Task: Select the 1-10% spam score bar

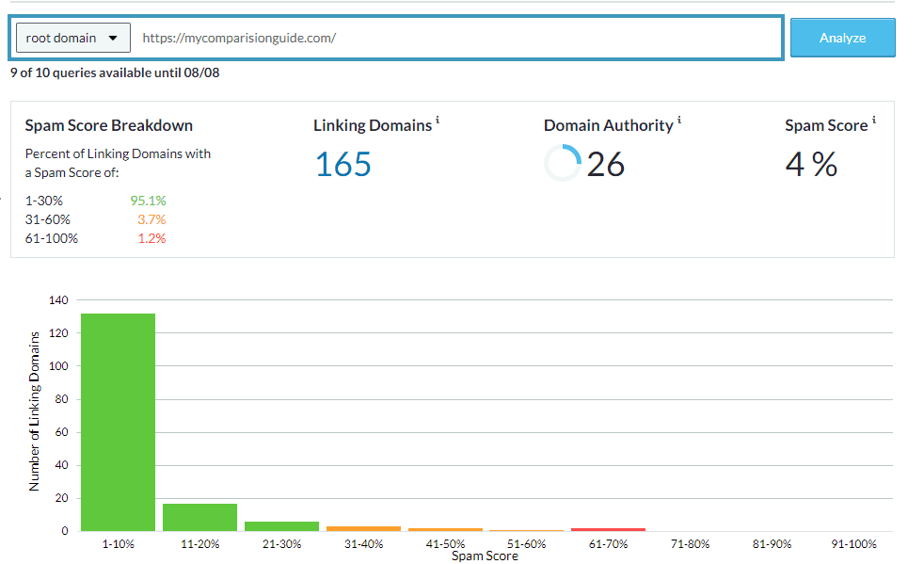Action: tap(118, 422)
